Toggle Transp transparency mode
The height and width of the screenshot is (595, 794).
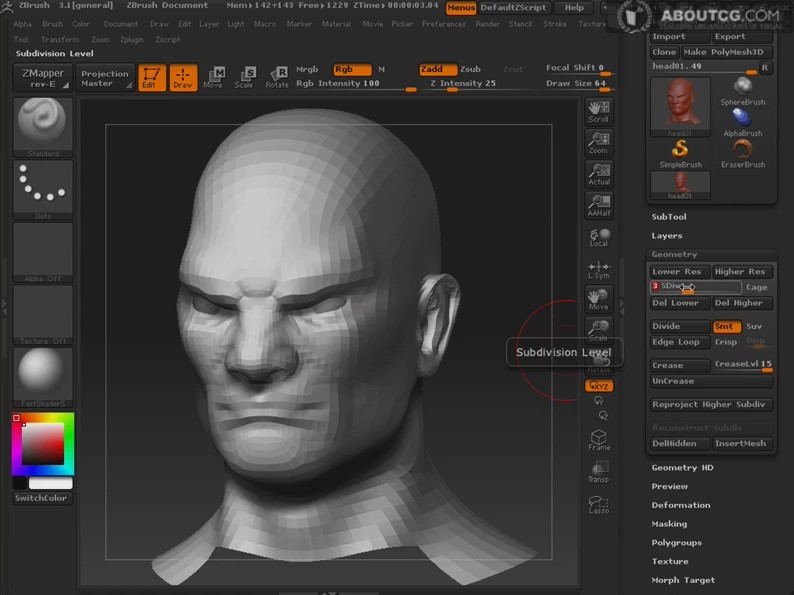click(599, 471)
